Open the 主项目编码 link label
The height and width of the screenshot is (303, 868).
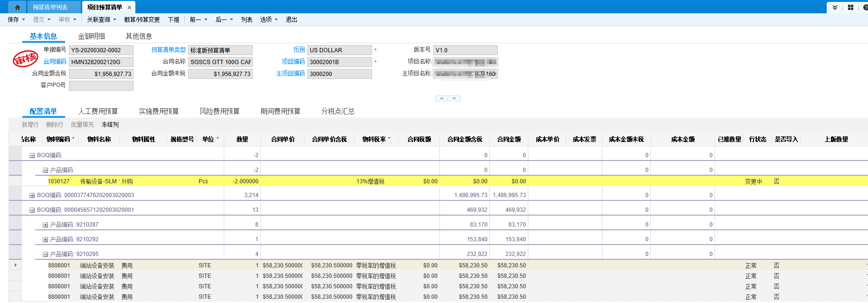click(290, 73)
